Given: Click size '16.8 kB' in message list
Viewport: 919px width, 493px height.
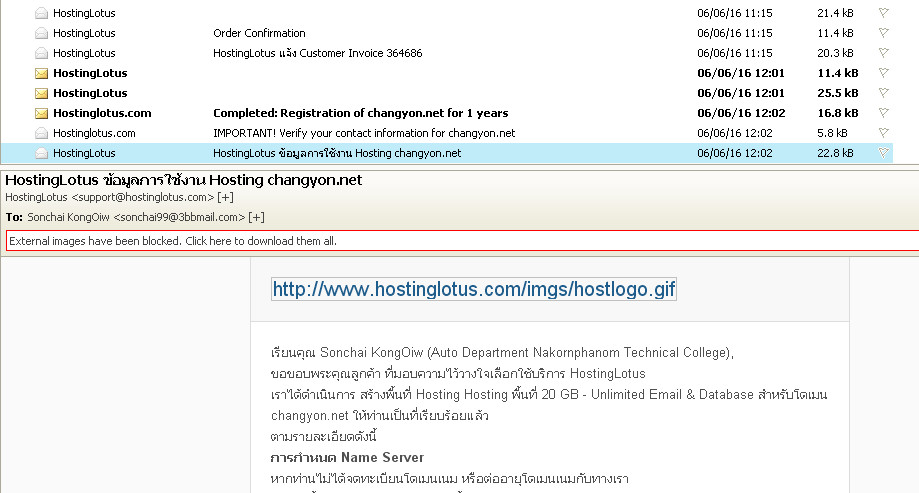Looking at the screenshot, I should [x=838, y=113].
